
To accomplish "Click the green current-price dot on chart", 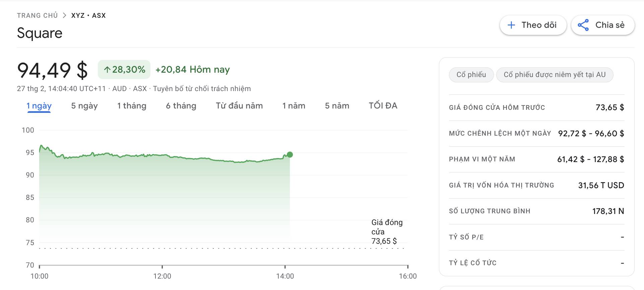I will tap(290, 155).
